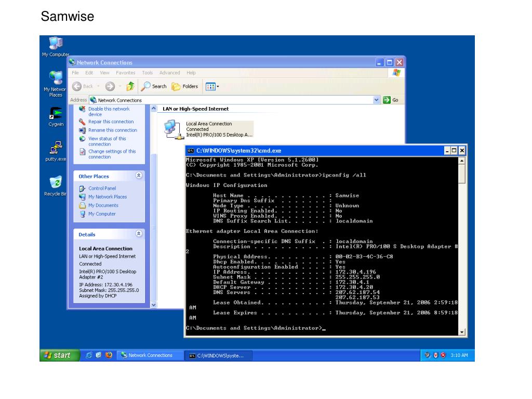Click the Start button
This screenshot has width=532, height=399.
pyautogui.click(x=59, y=355)
